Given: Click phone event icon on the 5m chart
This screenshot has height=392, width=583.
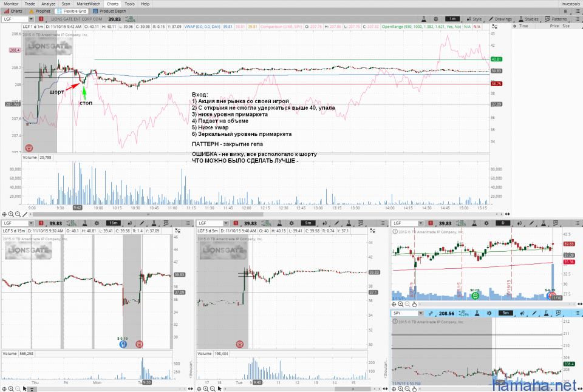Looking at the screenshot, I should [240, 345].
